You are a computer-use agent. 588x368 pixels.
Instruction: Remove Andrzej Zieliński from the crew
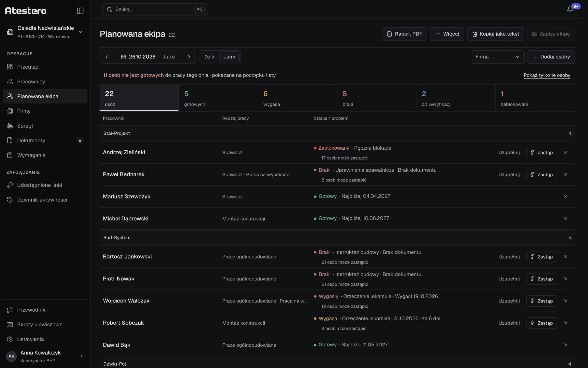coord(566,152)
